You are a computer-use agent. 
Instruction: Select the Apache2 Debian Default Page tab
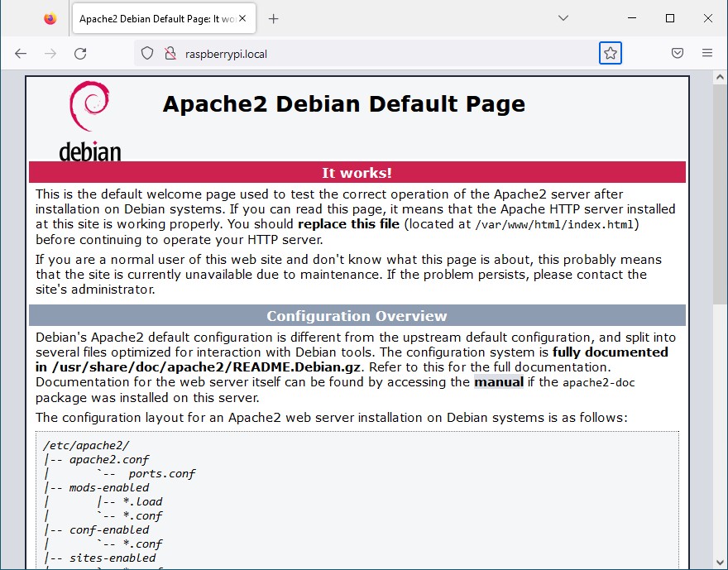[165, 18]
